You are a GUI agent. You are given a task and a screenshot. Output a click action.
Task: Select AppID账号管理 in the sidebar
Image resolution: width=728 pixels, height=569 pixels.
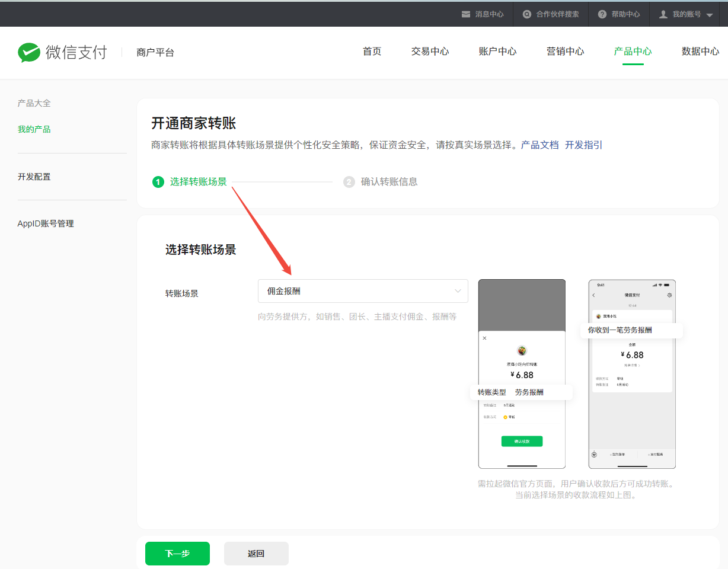pos(46,223)
